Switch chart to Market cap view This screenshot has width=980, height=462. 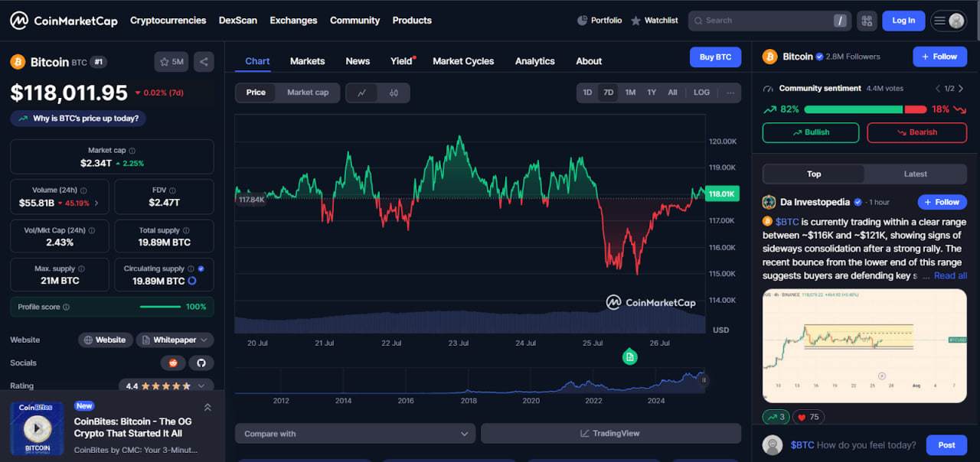click(x=308, y=93)
